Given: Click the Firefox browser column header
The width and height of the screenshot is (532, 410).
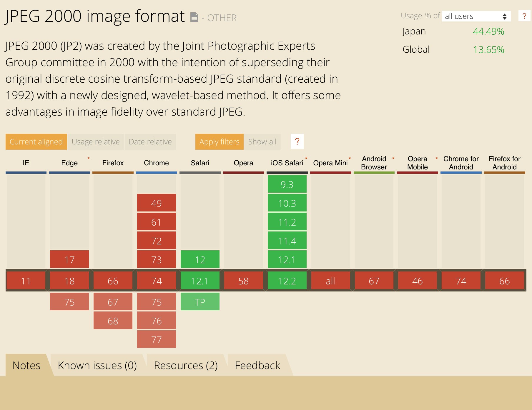Looking at the screenshot, I should coord(113,163).
